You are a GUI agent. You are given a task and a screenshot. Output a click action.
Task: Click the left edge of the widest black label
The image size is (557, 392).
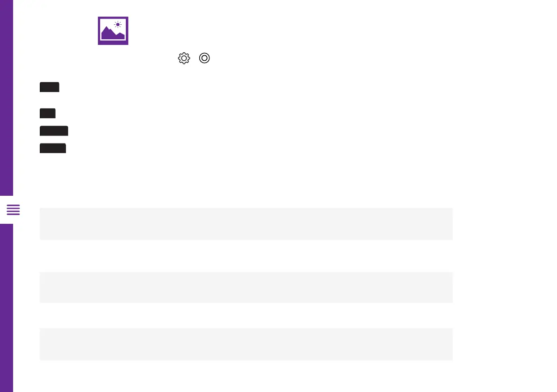point(41,131)
